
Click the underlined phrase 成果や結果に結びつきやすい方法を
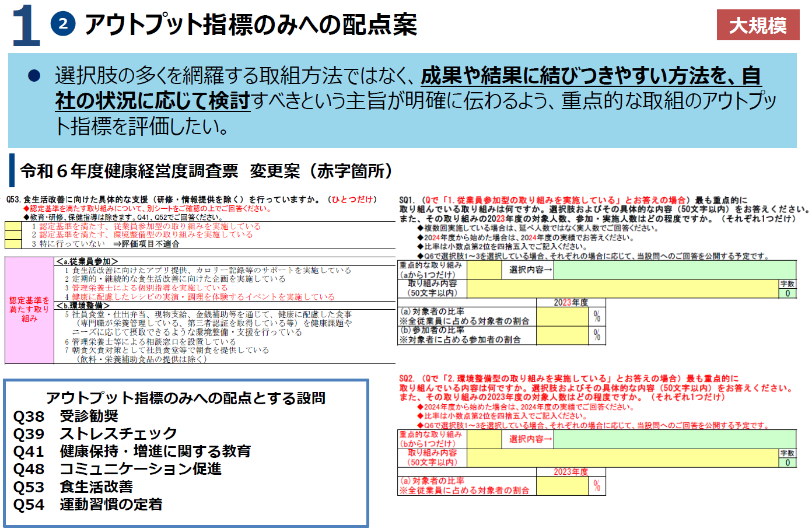click(575, 76)
